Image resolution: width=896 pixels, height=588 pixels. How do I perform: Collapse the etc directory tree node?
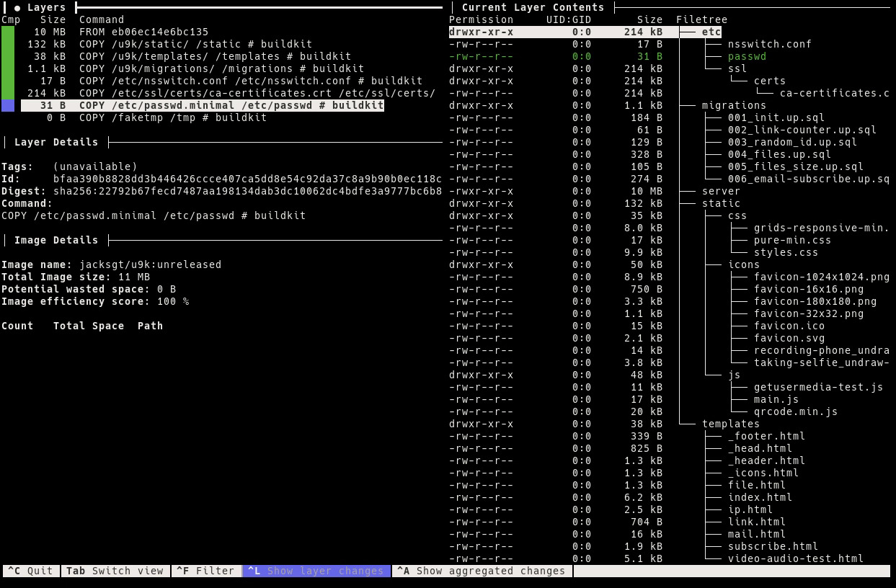(711, 32)
